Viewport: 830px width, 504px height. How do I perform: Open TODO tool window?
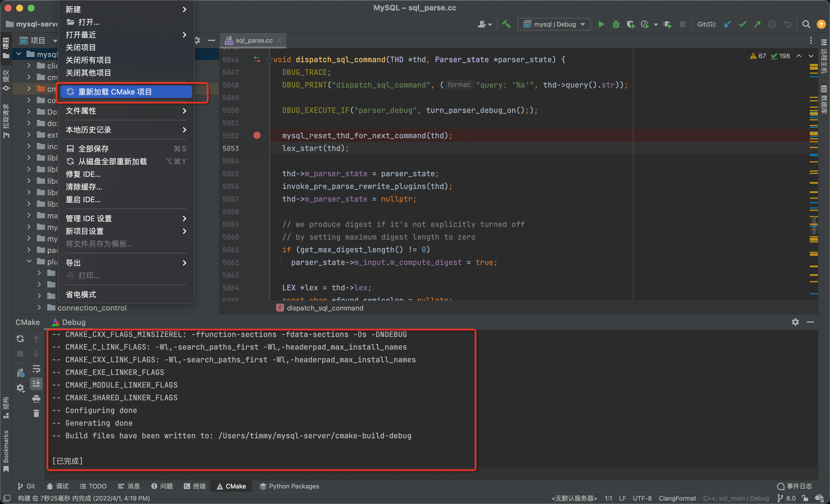coord(93,486)
